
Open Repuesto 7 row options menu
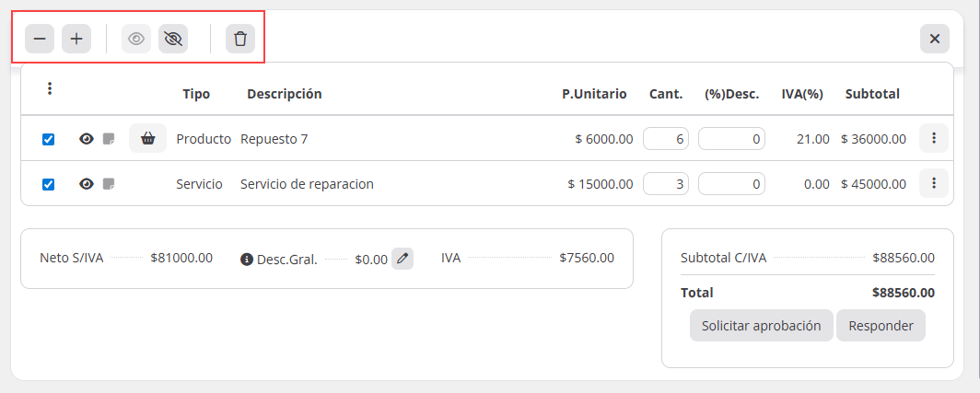(933, 138)
